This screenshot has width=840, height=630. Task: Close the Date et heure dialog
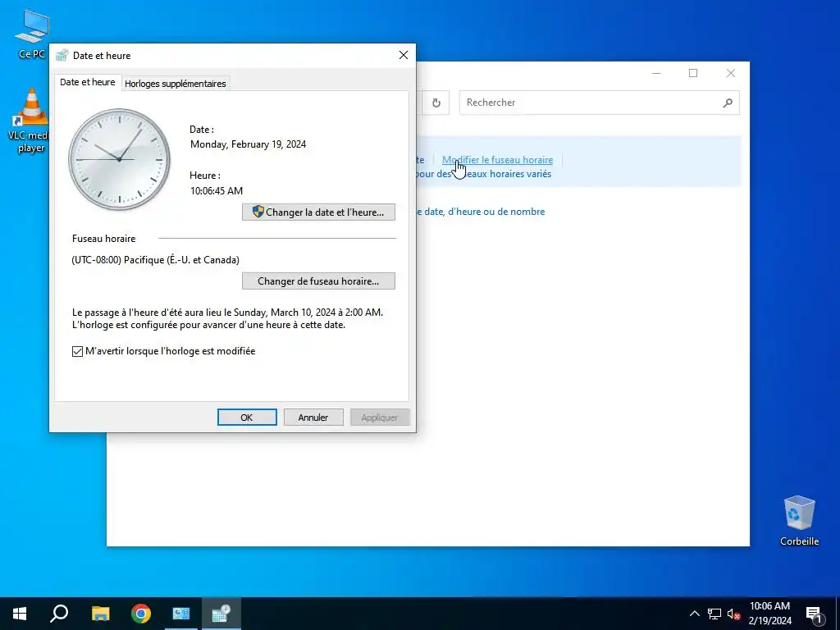404,55
